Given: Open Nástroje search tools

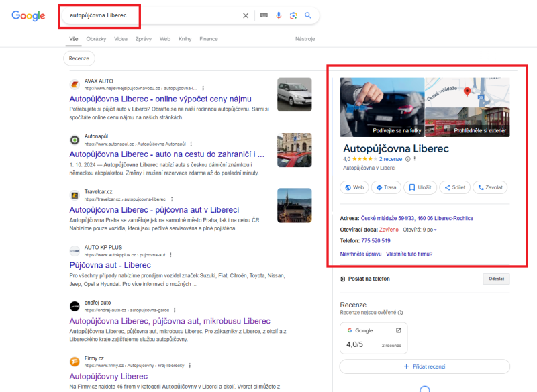Looking at the screenshot, I should tap(305, 39).
